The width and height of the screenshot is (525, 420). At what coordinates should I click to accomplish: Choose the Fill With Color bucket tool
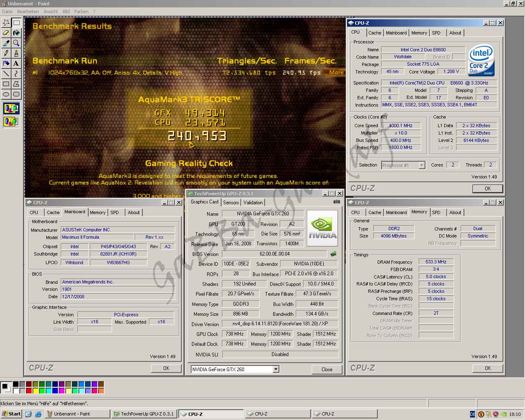(16, 33)
